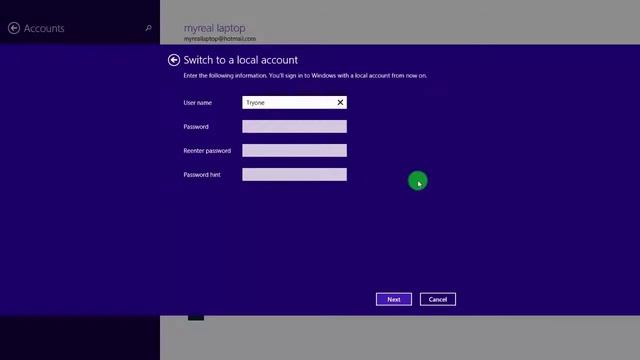Image resolution: width=640 pixels, height=360 pixels.
Task: Go back from Switch to a local account
Action: point(173,60)
